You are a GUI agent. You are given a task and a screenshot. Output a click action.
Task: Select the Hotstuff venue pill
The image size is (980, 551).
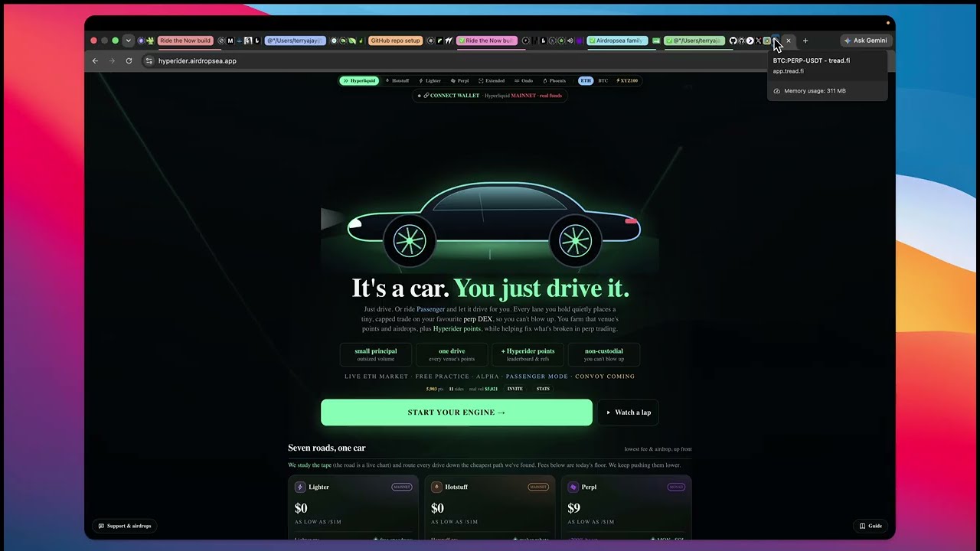coord(397,80)
